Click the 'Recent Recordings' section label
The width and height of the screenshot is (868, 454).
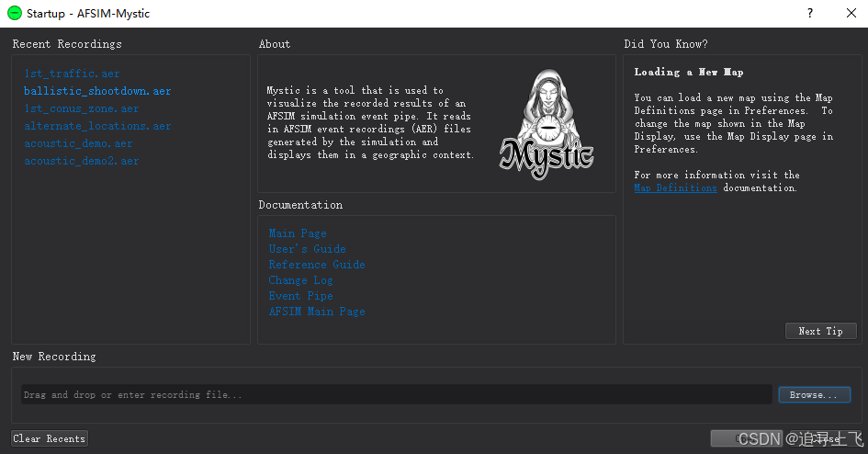click(67, 44)
